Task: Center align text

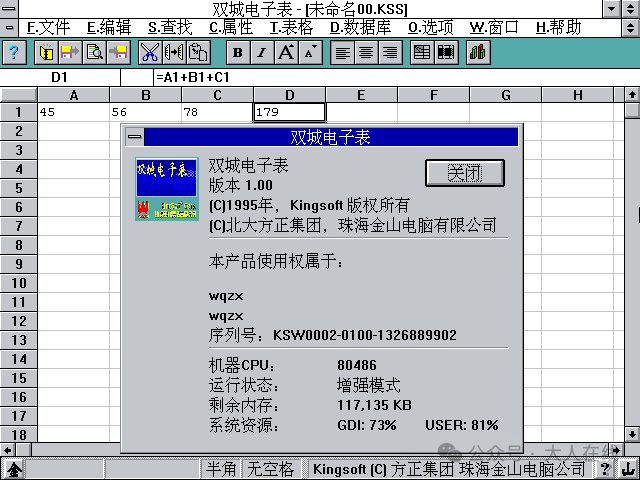Action: point(366,53)
